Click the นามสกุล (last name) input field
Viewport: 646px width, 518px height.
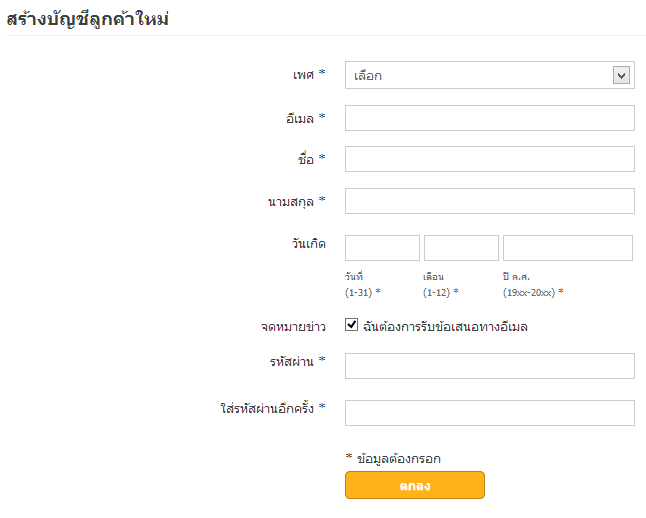489,201
